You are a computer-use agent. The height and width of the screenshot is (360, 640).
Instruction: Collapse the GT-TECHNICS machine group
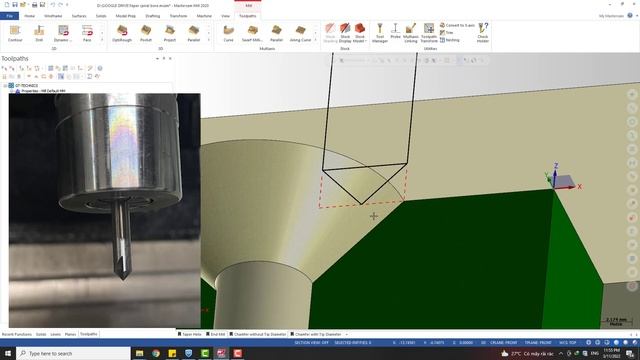click(5, 86)
